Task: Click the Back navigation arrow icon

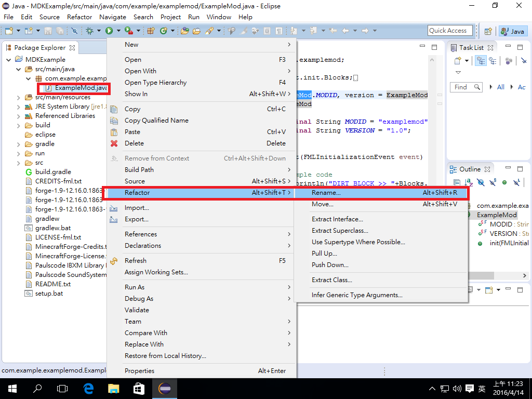Action: pyautogui.click(x=345, y=31)
